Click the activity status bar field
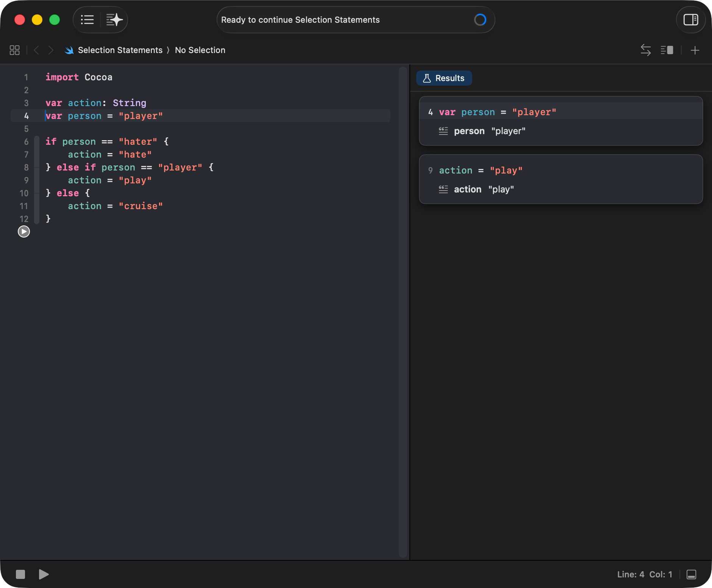The image size is (712, 588). coord(355,20)
